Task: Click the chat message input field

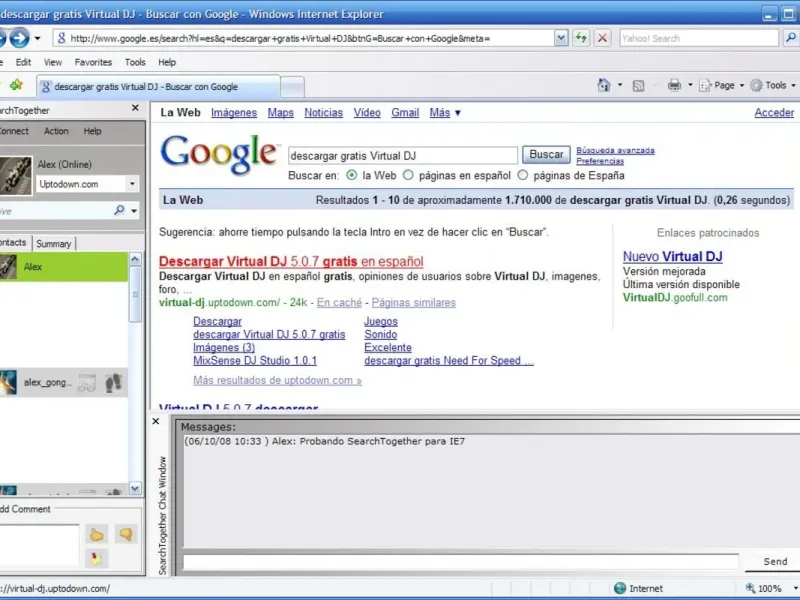Action: pos(460,562)
